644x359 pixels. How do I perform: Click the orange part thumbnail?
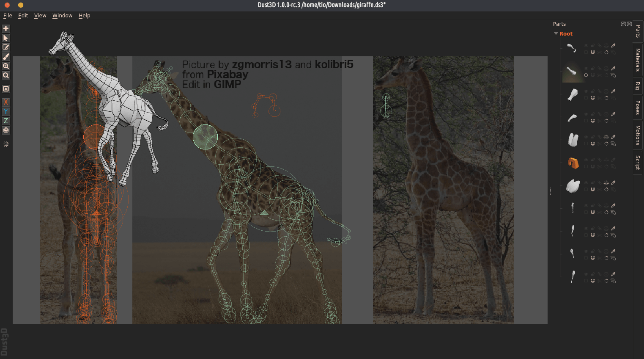pyautogui.click(x=573, y=163)
